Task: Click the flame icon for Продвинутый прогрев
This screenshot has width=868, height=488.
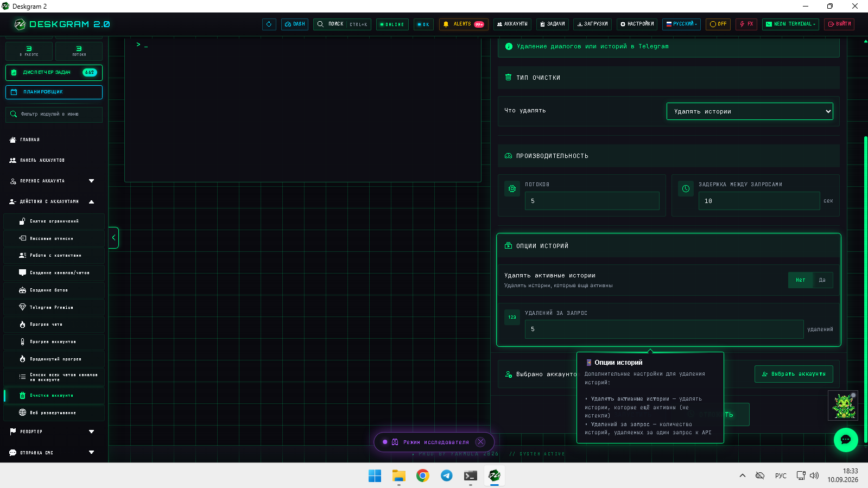Action: pos(22,359)
